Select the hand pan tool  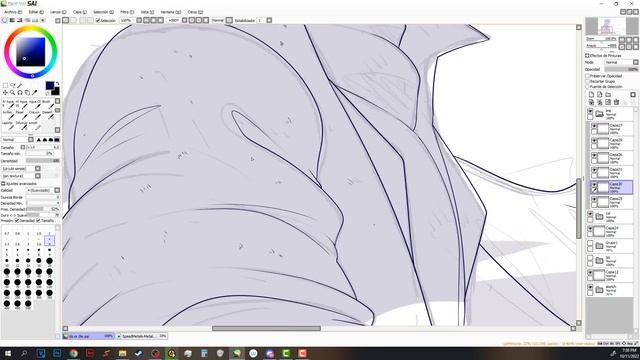click(27, 93)
